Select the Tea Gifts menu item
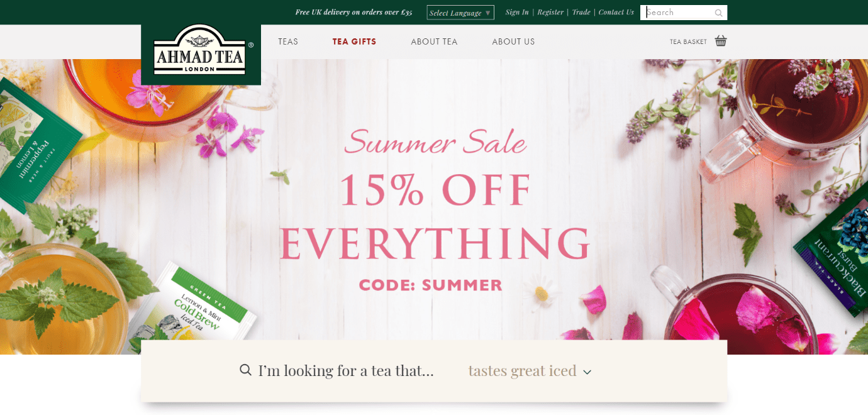 [x=354, y=41]
